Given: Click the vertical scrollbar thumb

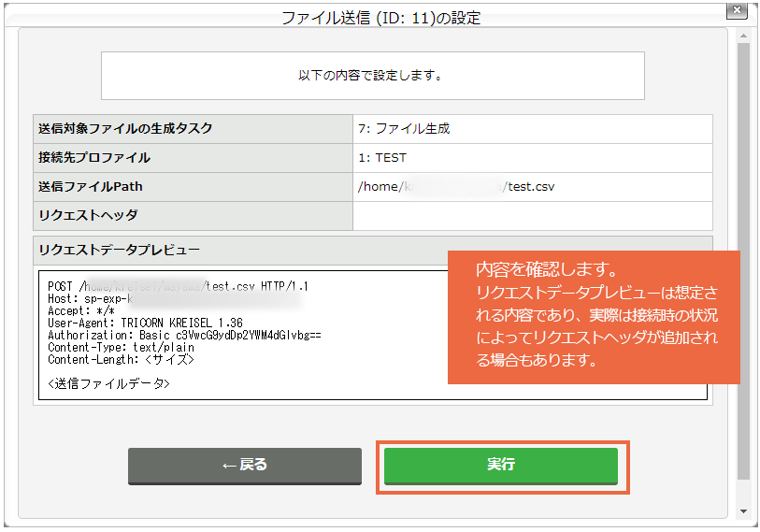Looking at the screenshot, I should pos(743,261).
